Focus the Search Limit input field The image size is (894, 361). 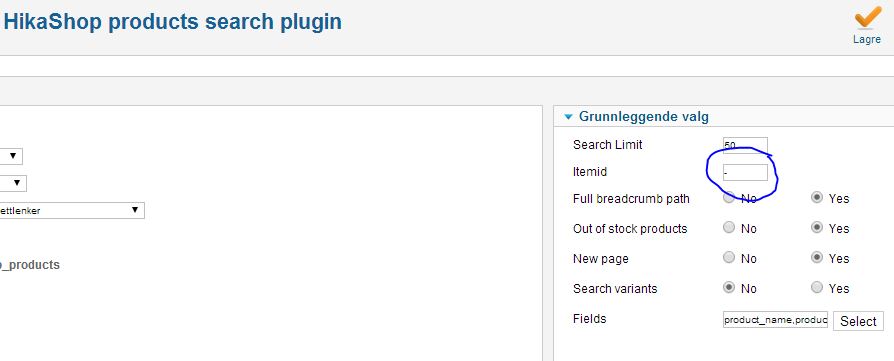coord(745,145)
